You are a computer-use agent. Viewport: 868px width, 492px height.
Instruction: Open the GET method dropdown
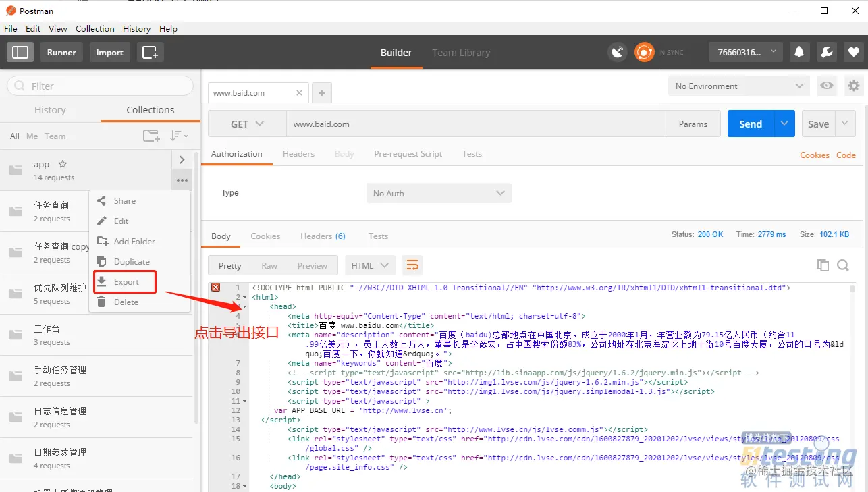(247, 124)
